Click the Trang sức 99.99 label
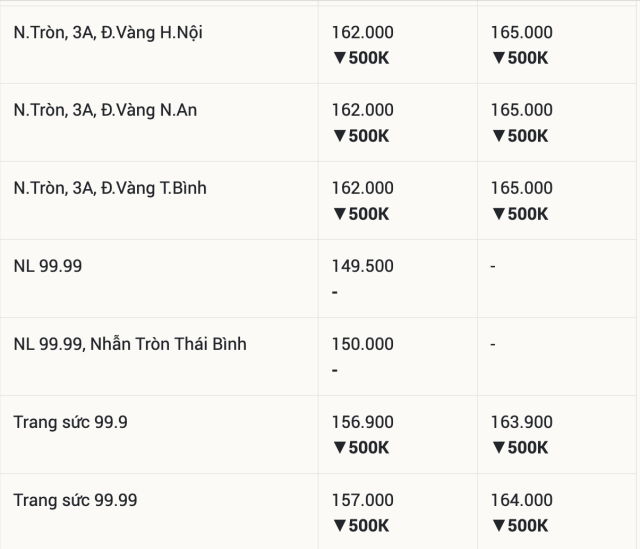 [75, 500]
